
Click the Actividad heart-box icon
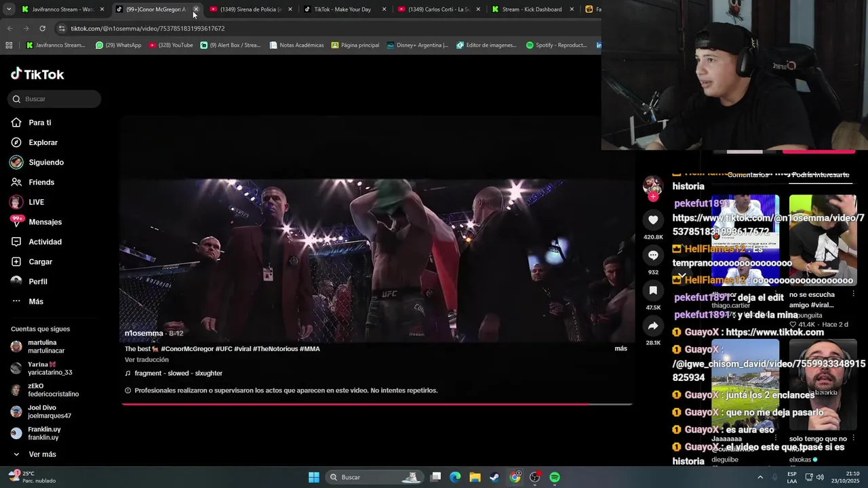coord(16,242)
